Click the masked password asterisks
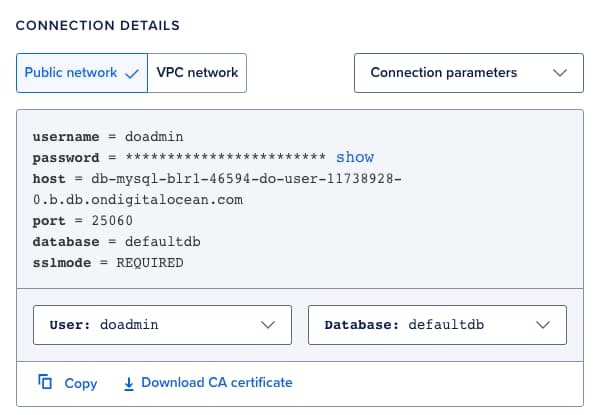This screenshot has width=597, height=415. pyautogui.click(x=225, y=157)
